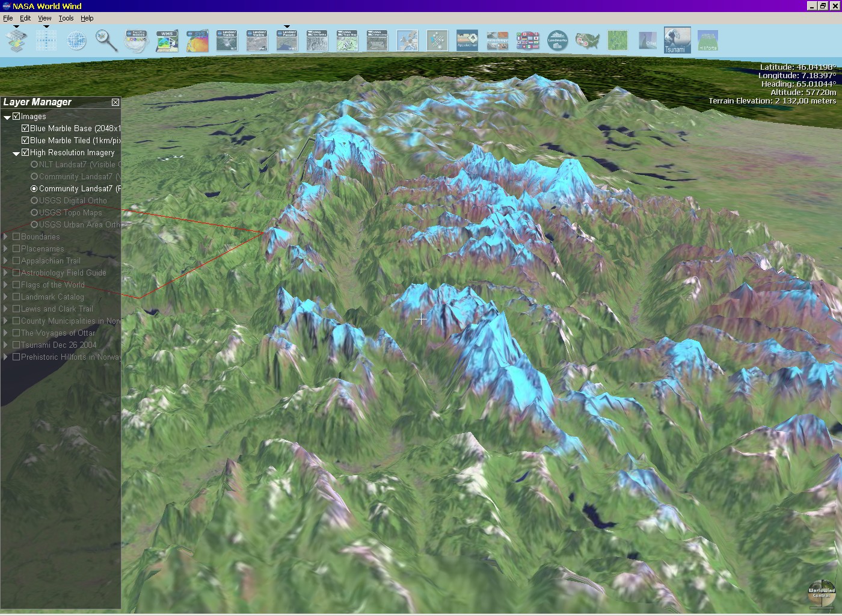Enable the Prehistoric Hillforts in Norway checkbox
The height and width of the screenshot is (616, 842).
(x=16, y=357)
